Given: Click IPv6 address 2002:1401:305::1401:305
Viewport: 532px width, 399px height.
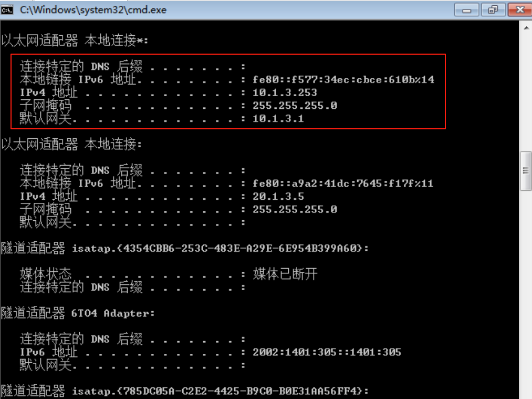Looking at the screenshot, I should pyautogui.click(x=327, y=352).
